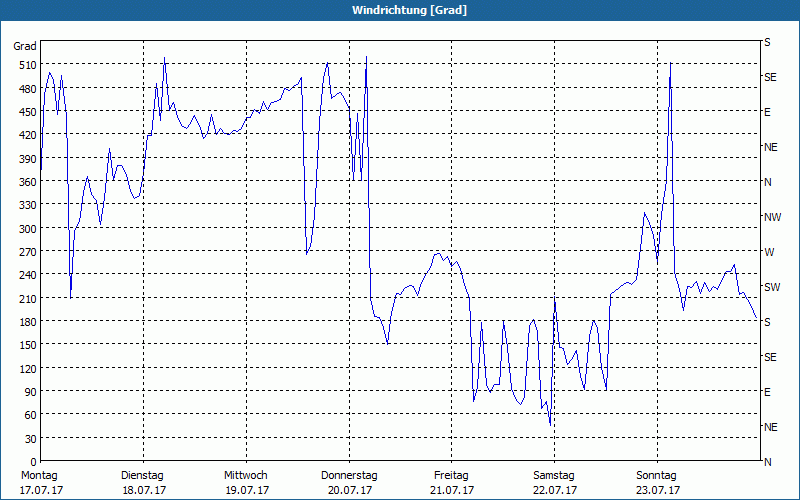Click the 'NW' compass label
This screenshot has width=800, height=500.
point(772,217)
